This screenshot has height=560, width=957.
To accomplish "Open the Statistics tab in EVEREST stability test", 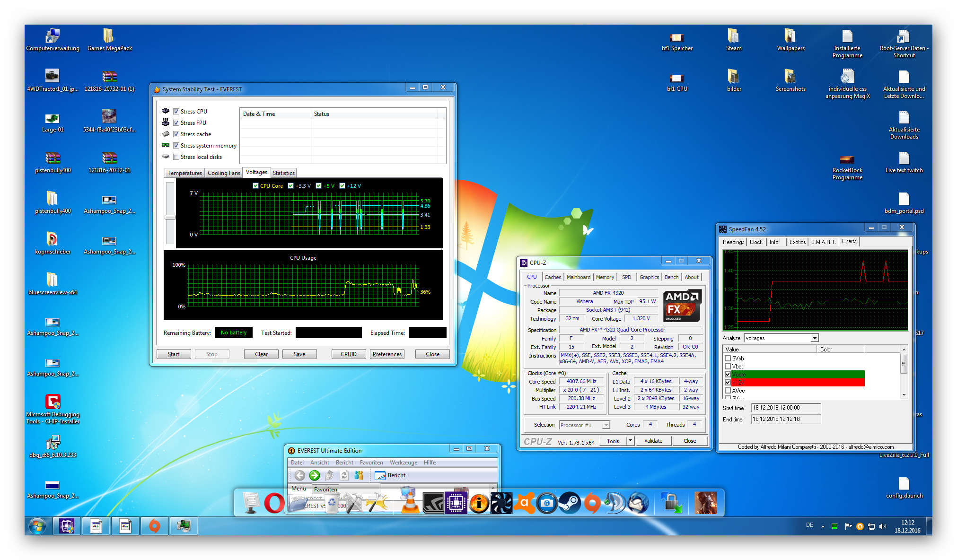I will click(284, 173).
